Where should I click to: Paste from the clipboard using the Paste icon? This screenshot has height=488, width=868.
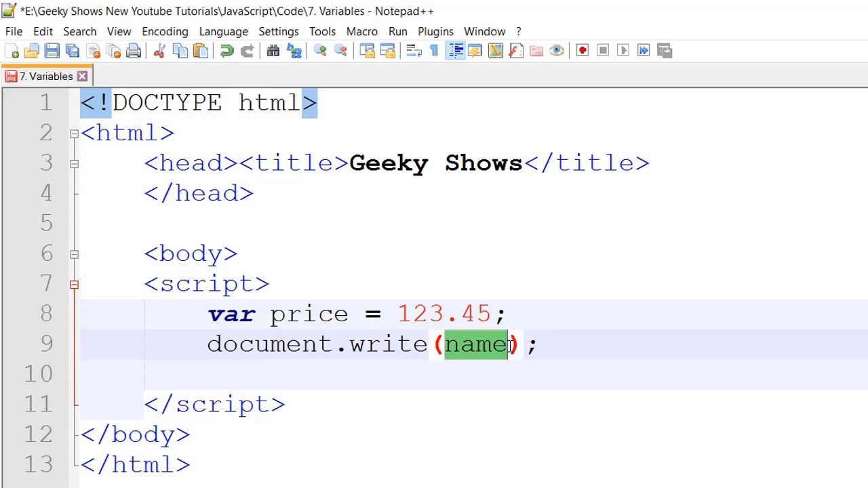click(200, 51)
